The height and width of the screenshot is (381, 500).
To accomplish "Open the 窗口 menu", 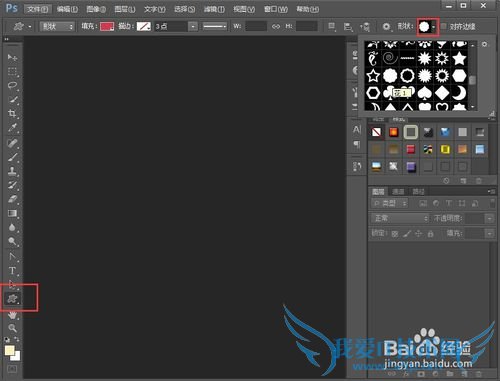I will coord(276,9).
